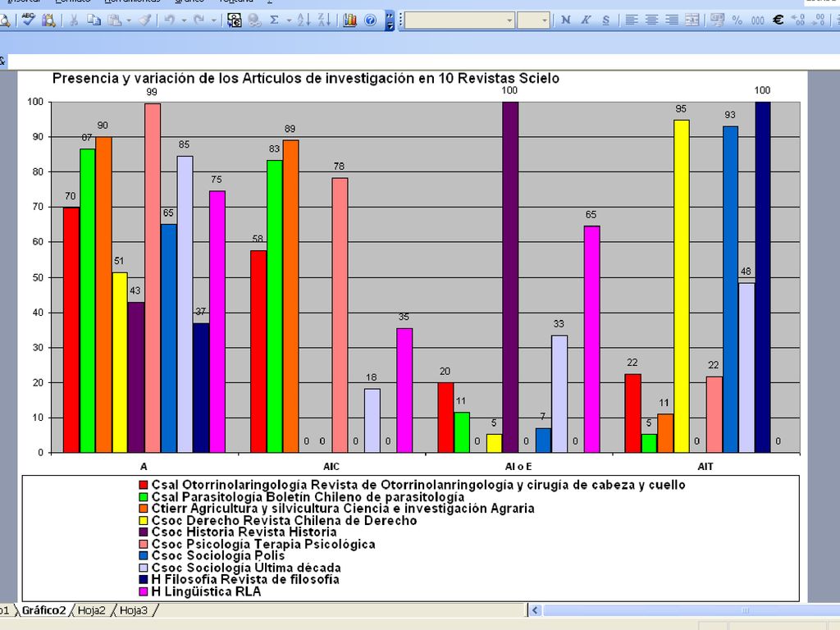
Task: Select category axis label 'AI o E'
Action: (x=518, y=467)
